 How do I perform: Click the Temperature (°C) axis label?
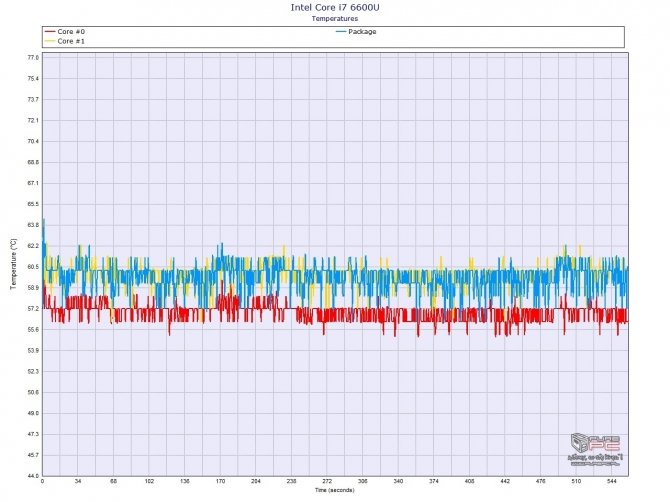pyautogui.click(x=14, y=264)
